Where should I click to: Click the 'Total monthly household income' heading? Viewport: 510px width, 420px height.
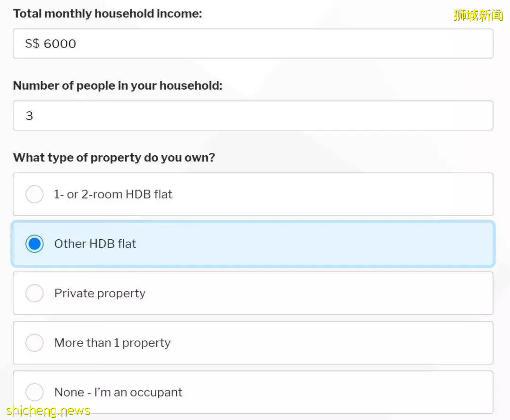pos(108,14)
